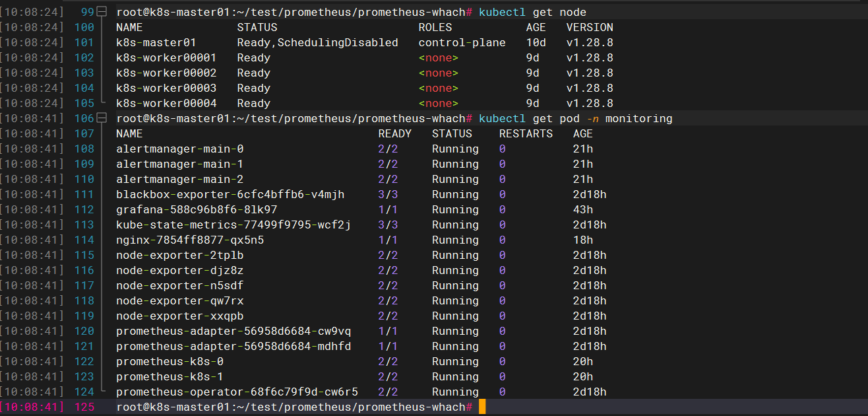Click the restarts value 0 for kube-state-metrics

coord(503,225)
